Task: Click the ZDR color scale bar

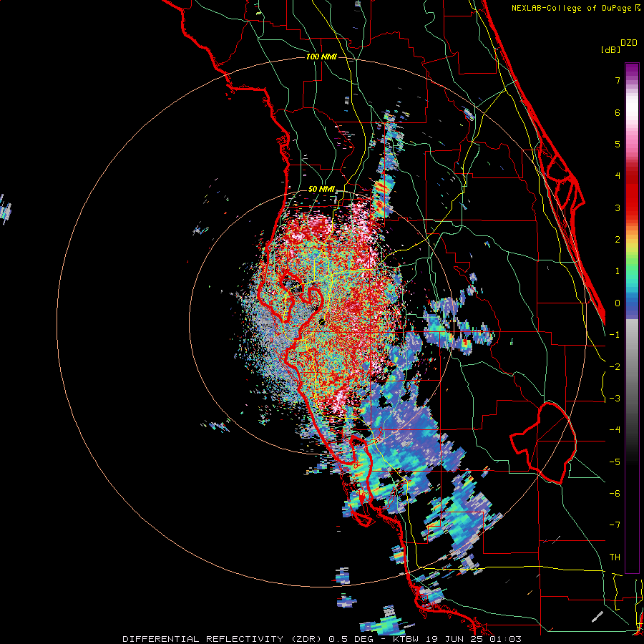Action: [x=632, y=318]
